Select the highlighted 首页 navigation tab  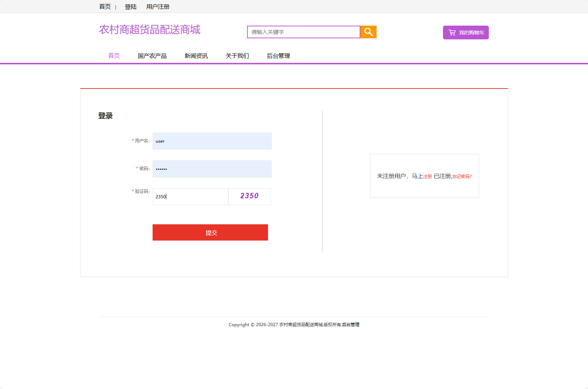pos(114,56)
